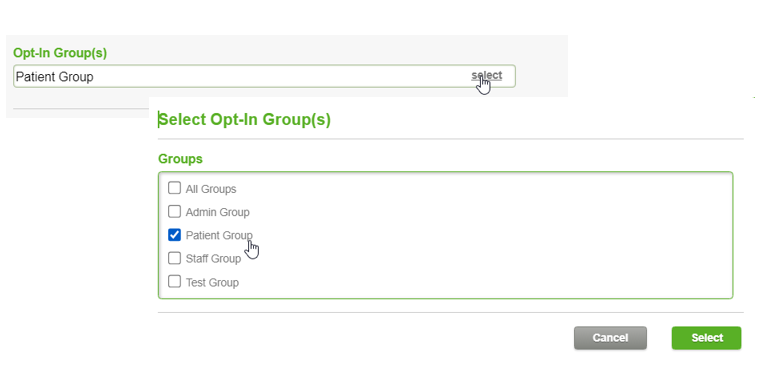Click Patient Group text in input field
Screen dimensions: 767x376
click(54, 77)
